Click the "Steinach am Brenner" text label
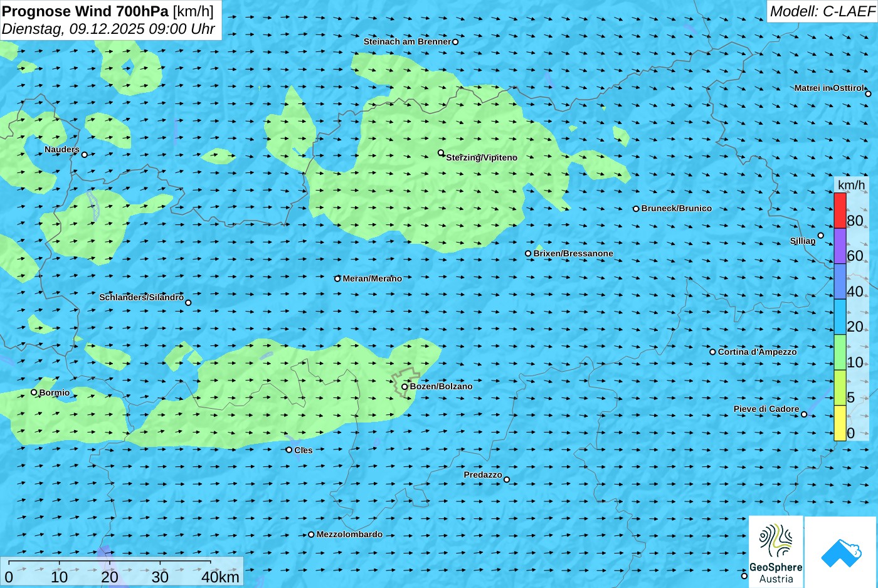Viewport: 878px width, 588px height. pyautogui.click(x=408, y=42)
